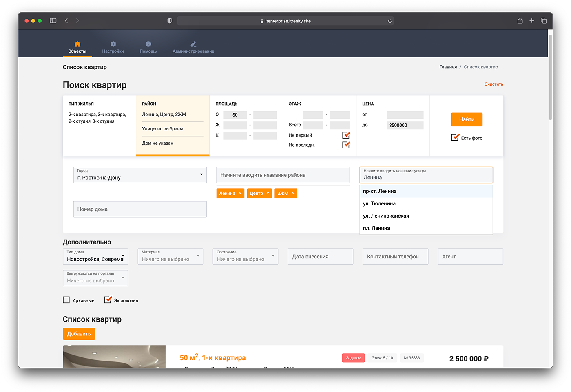Image resolution: width=571 pixels, height=392 pixels.
Task: Click the Help info icon
Action: coord(148,44)
